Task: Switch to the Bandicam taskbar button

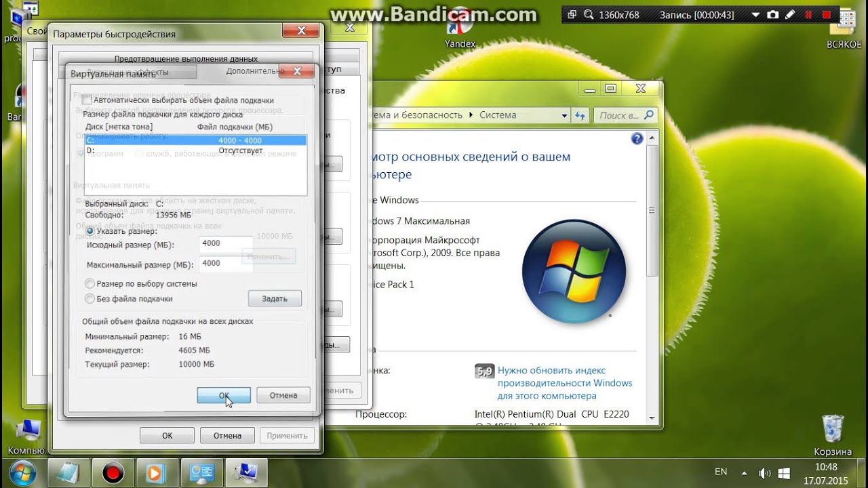Action: [113, 472]
